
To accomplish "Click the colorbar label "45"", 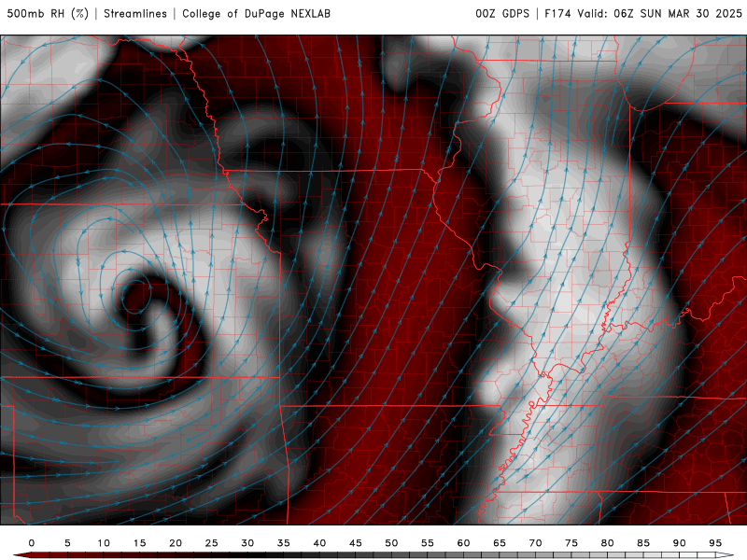I will click(x=356, y=543).
